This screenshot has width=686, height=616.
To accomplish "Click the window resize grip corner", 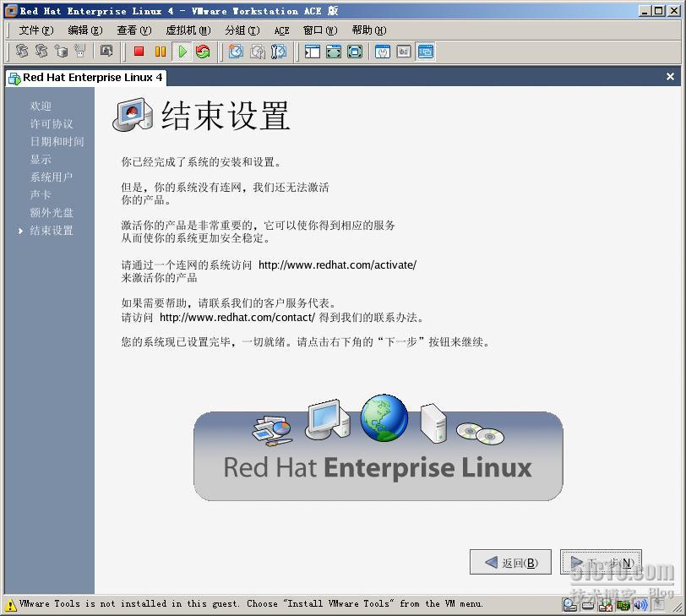I will pos(677,607).
